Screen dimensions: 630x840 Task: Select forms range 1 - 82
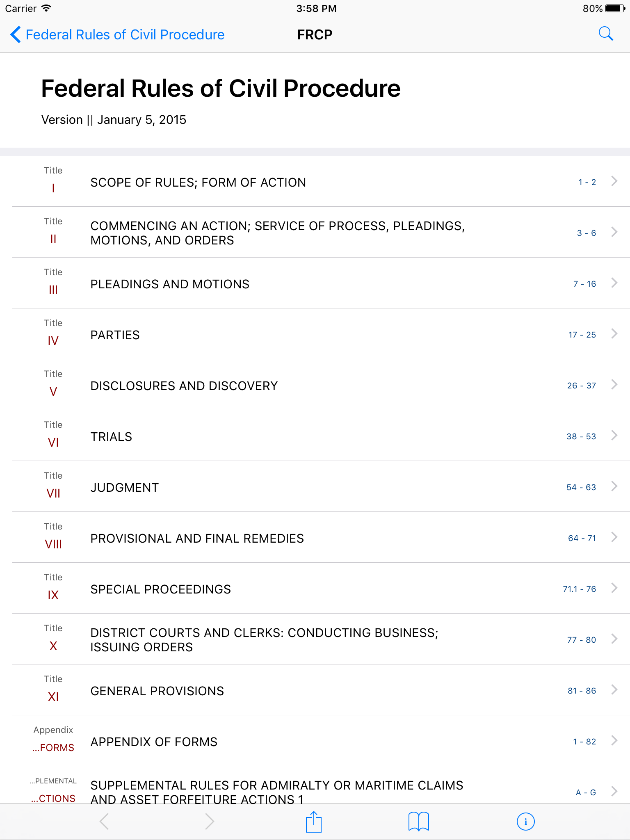[x=585, y=742]
